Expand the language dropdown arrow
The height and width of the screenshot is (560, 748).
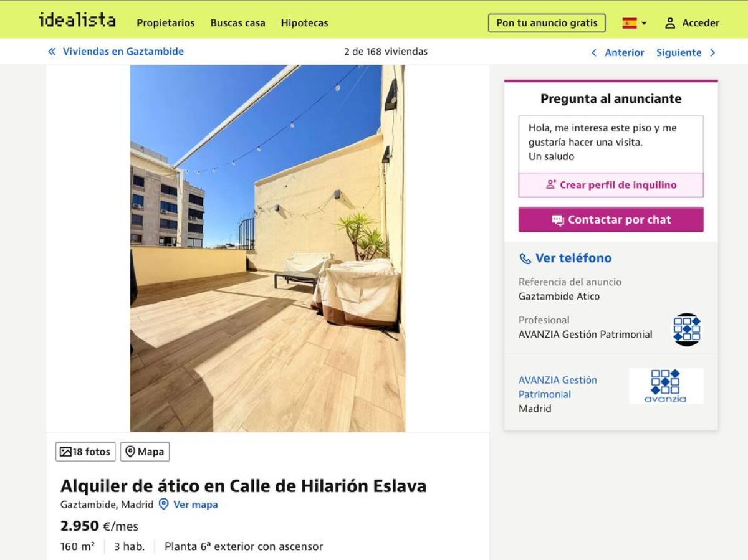tap(644, 24)
